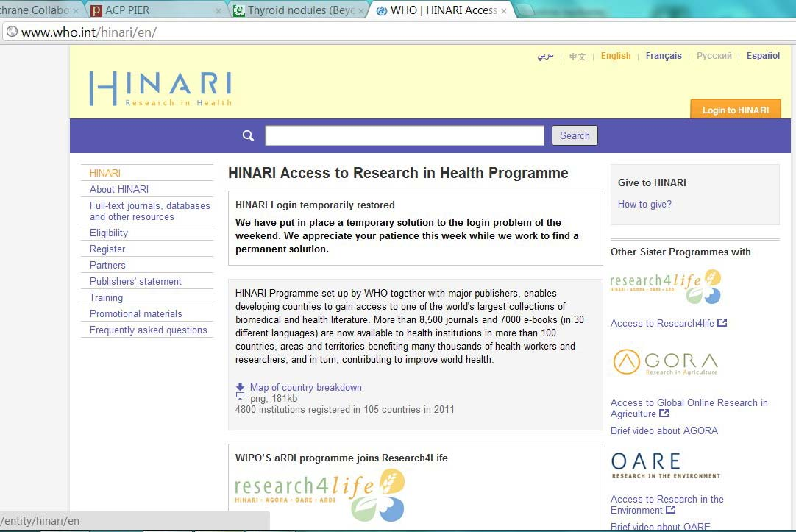
Task: Click the 4800 institutions registered in 105 countries text
Action: pyautogui.click(x=345, y=410)
